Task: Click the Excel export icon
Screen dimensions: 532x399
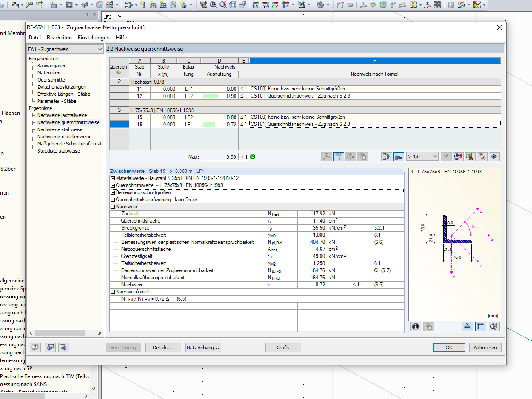Action: 470,156
